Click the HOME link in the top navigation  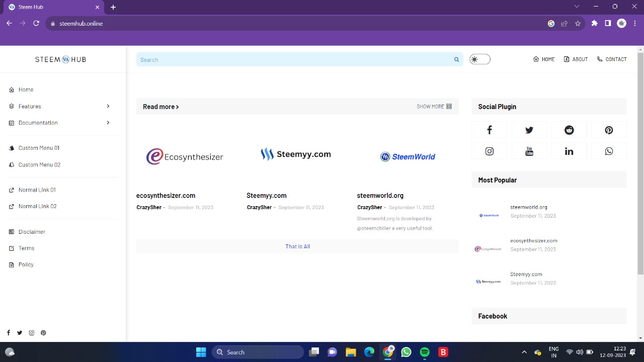pyautogui.click(x=544, y=59)
